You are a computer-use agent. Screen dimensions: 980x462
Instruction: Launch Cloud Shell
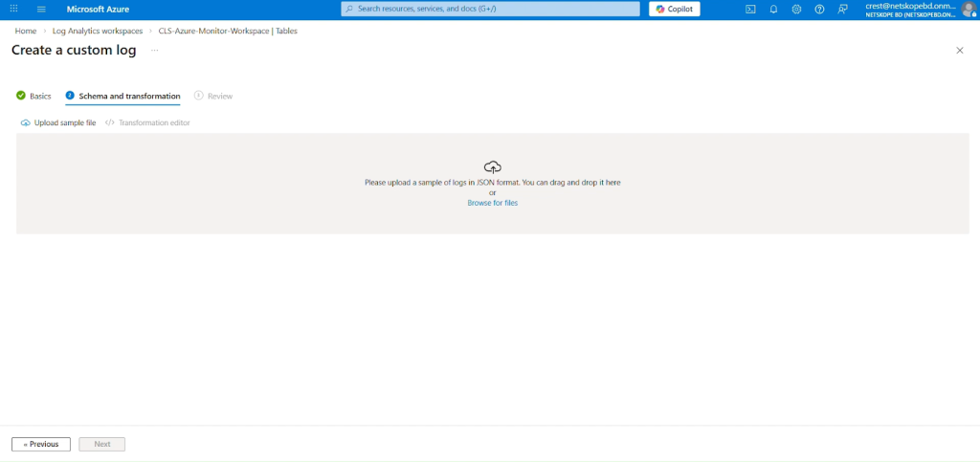[750, 9]
